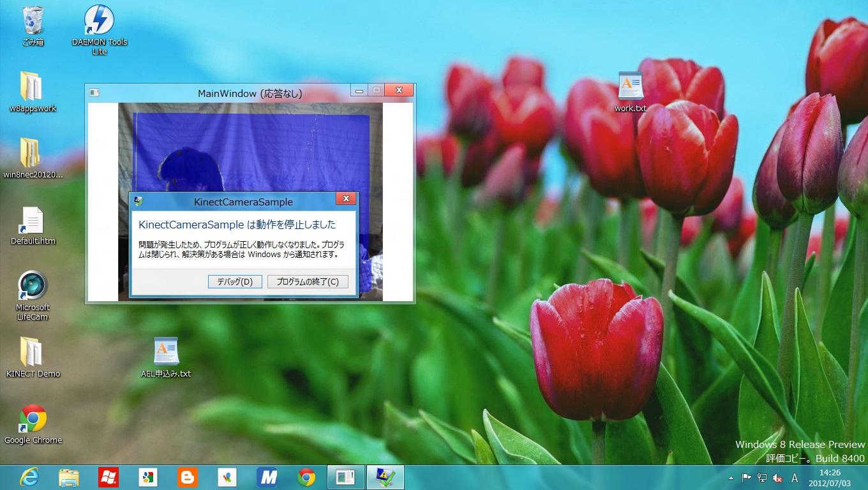Open Internet Explorer from the taskbar
The image size is (868, 490).
(x=29, y=477)
